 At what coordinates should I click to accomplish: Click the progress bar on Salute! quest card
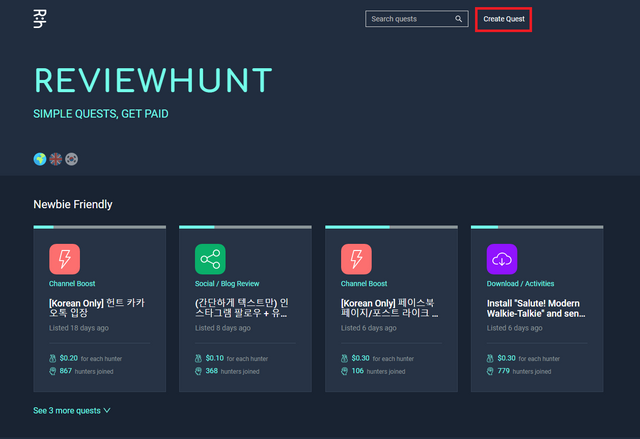[x=537, y=227]
